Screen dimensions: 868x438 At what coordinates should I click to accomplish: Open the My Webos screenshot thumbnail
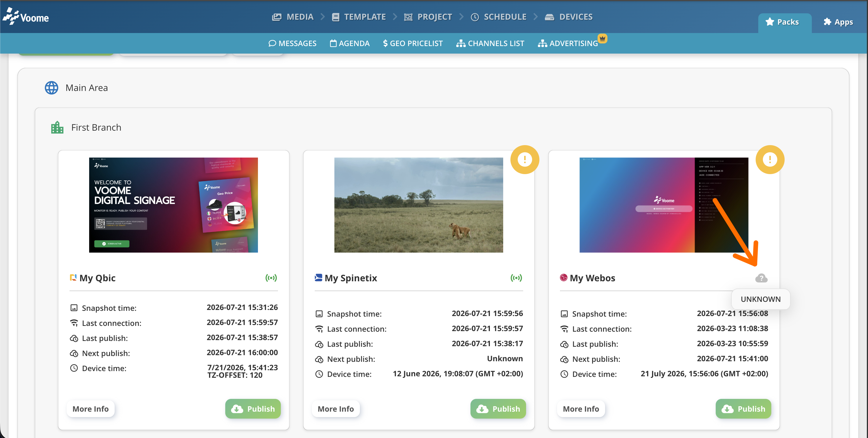tap(664, 205)
